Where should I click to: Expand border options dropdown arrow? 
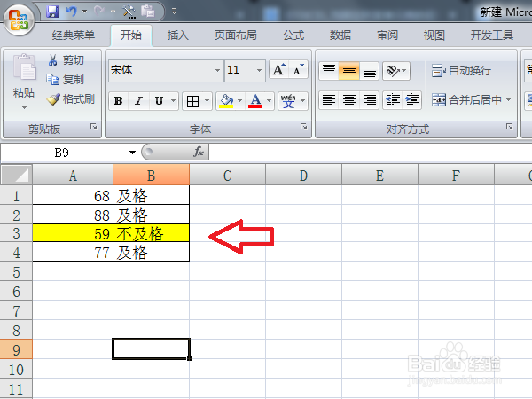pyautogui.click(x=207, y=101)
